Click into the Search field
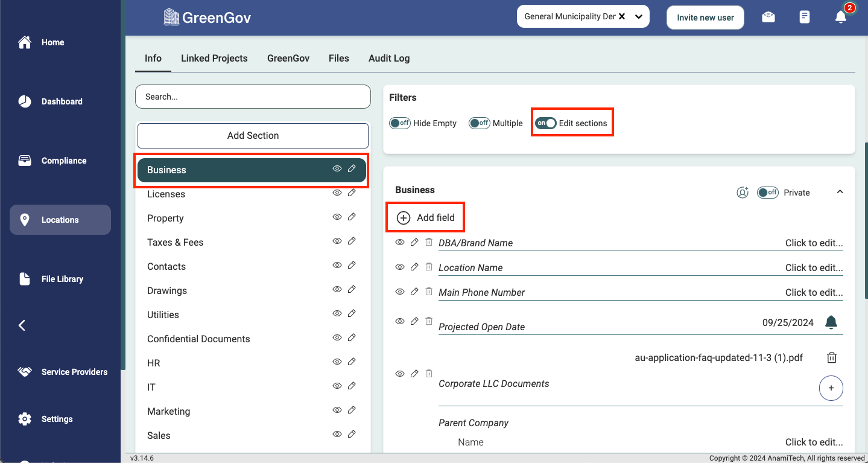 point(253,97)
